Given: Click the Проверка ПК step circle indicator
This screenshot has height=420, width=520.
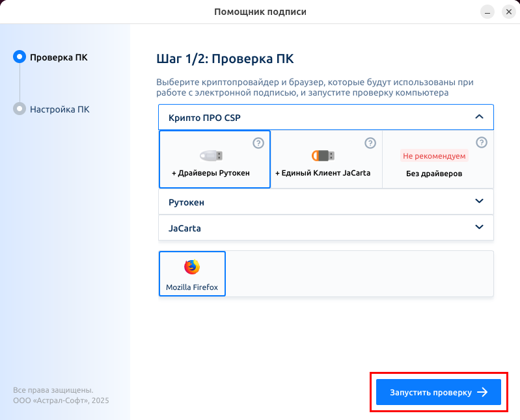Looking at the screenshot, I should [x=20, y=57].
